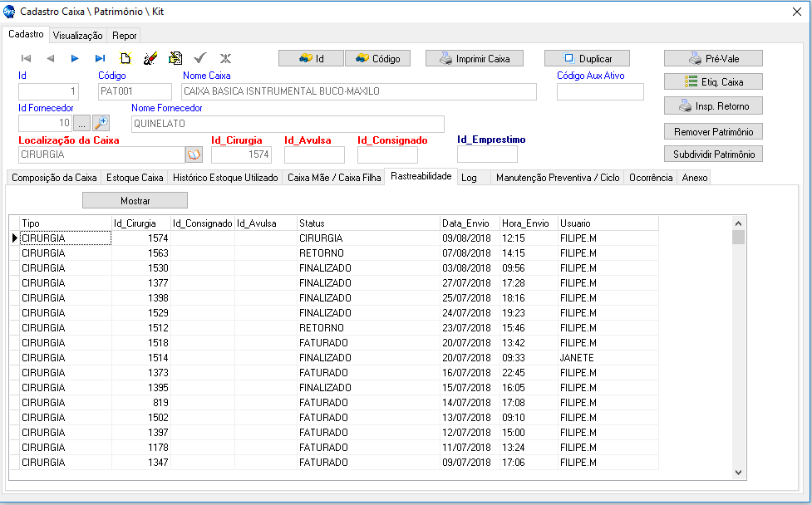The height and width of the screenshot is (505, 812).
Task: Go to the next record
Action: (x=75, y=59)
